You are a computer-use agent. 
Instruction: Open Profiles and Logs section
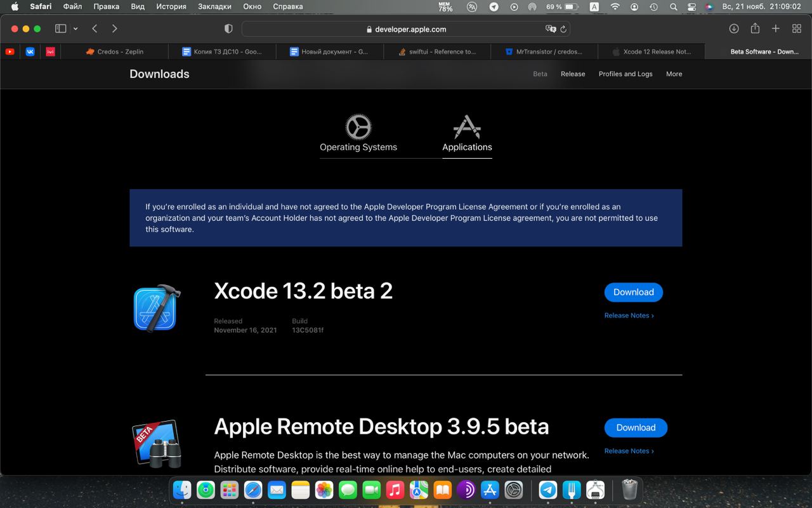(x=625, y=74)
